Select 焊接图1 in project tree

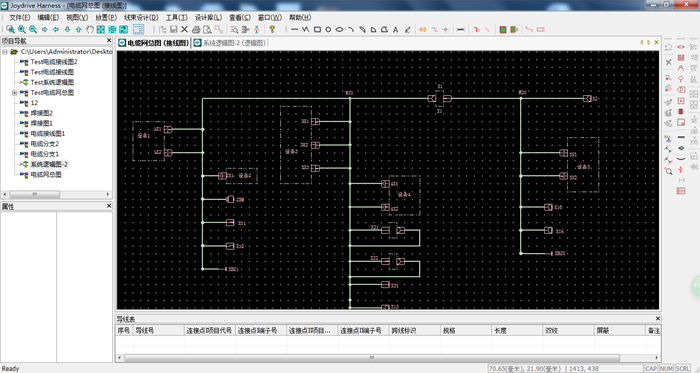(42, 123)
